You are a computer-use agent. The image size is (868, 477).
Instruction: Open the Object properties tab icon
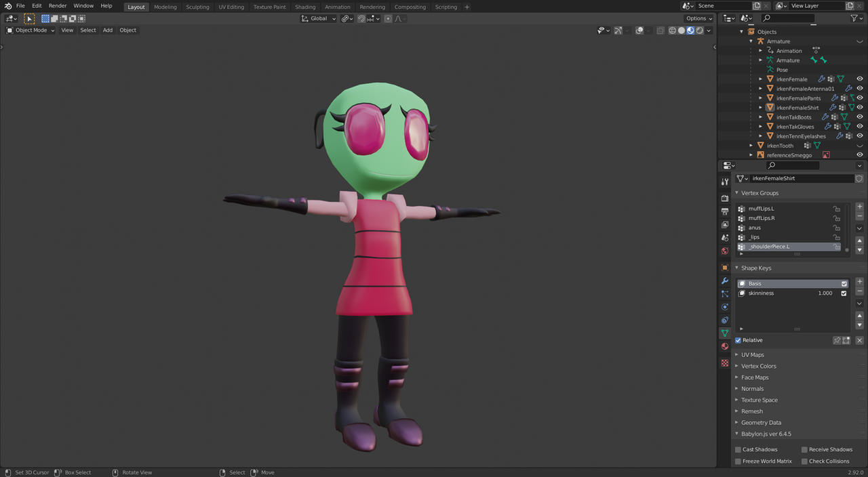click(725, 268)
